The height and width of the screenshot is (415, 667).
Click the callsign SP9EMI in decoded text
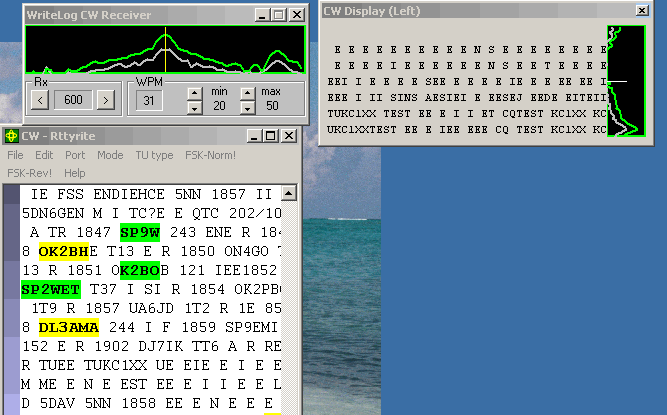click(x=251, y=327)
